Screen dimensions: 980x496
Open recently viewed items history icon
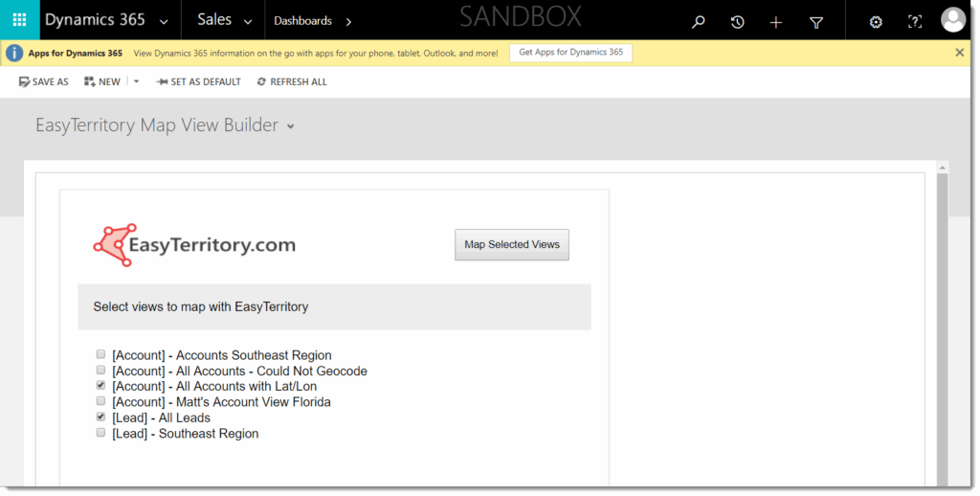(x=737, y=21)
